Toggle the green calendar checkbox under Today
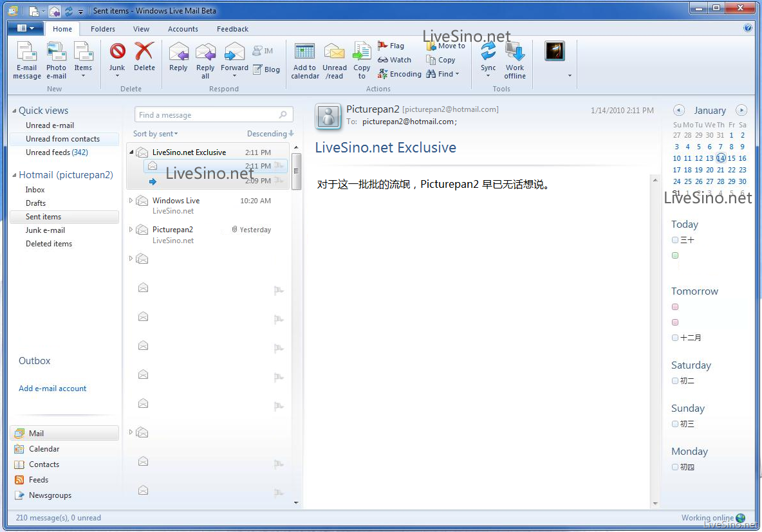Viewport: 762px width, 532px height. point(675,255)
